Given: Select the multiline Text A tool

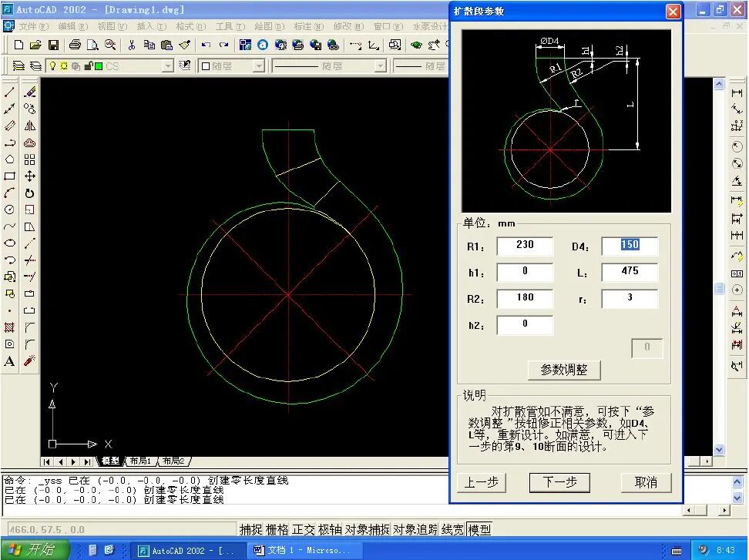Looking at the screenshot, I should [9, 361].
